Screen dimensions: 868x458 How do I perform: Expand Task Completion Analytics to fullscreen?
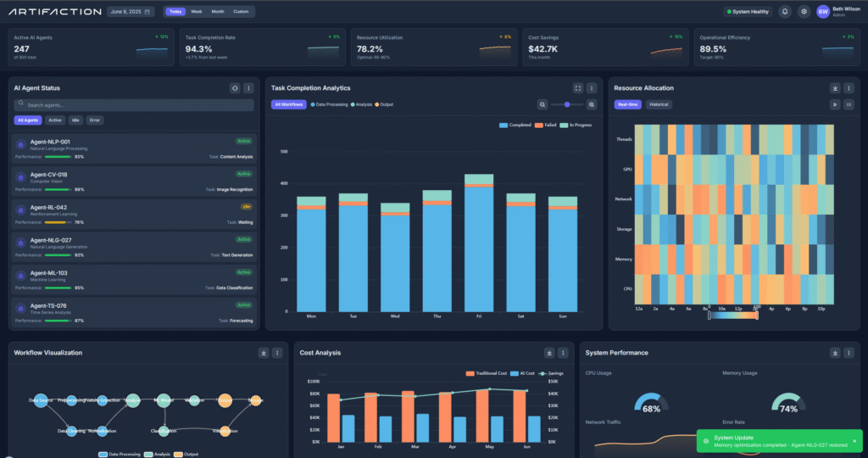pyautogui.click(x=577, y=87)
